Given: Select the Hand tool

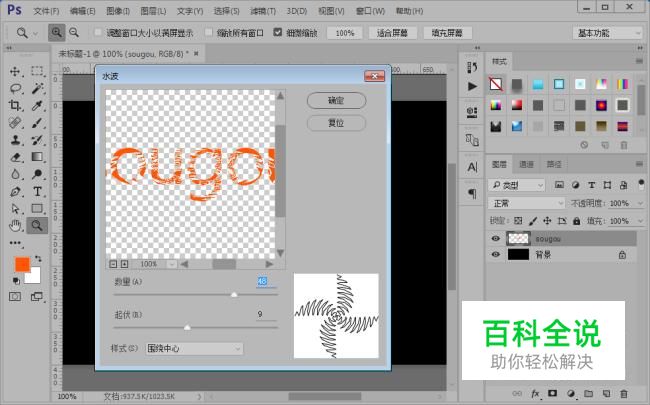Looking at the screenshot, I should (x=15, y=226).
